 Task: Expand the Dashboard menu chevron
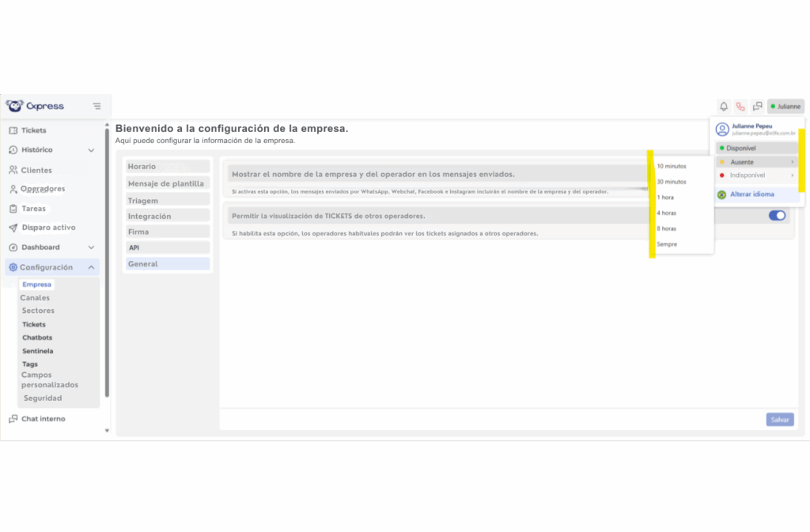coord(91,247)
